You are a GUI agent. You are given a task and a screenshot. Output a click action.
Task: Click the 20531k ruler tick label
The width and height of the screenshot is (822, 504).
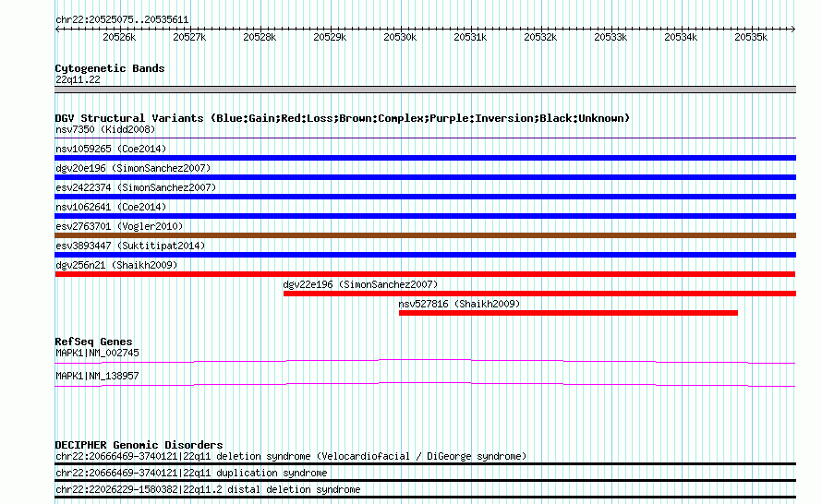(470, 37)
